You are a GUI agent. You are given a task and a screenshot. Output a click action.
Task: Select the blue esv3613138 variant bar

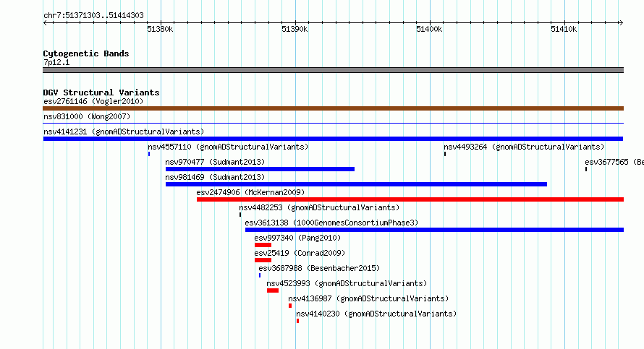435,230
